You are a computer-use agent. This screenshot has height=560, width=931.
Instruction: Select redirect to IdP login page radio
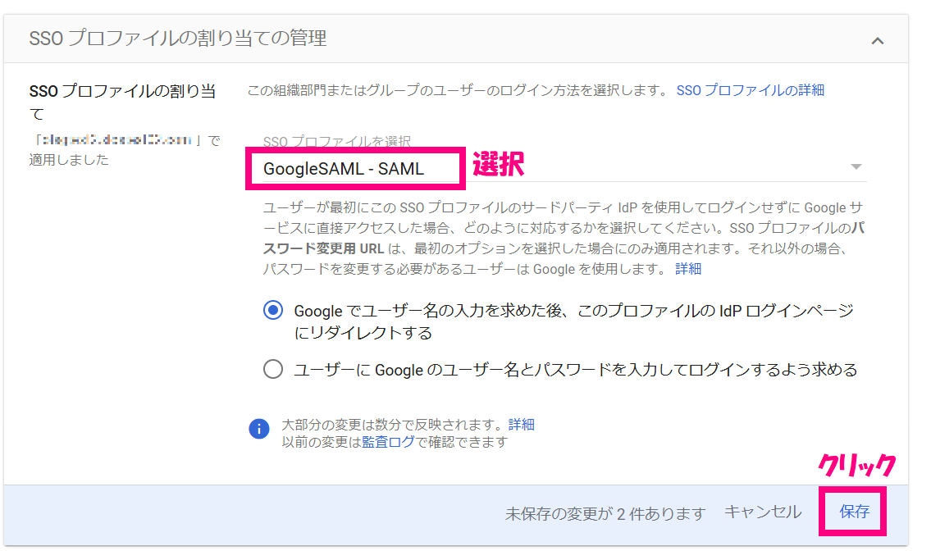(273, 310)
